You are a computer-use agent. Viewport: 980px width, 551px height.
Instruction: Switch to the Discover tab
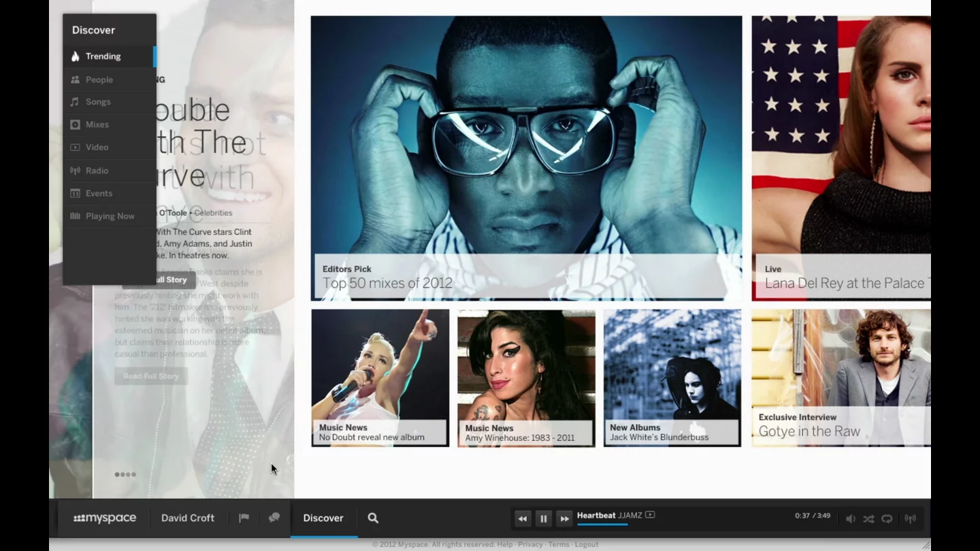(x=323, y=518)
